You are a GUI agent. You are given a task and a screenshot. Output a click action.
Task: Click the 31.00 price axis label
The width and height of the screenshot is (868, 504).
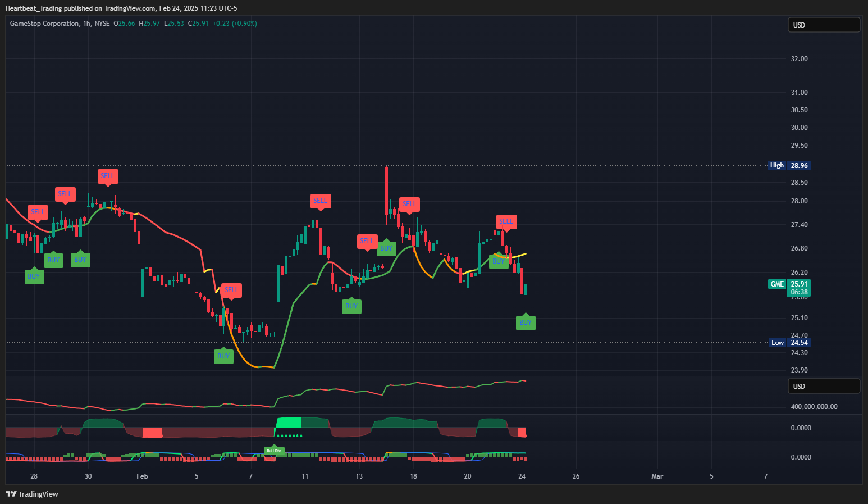800,93
